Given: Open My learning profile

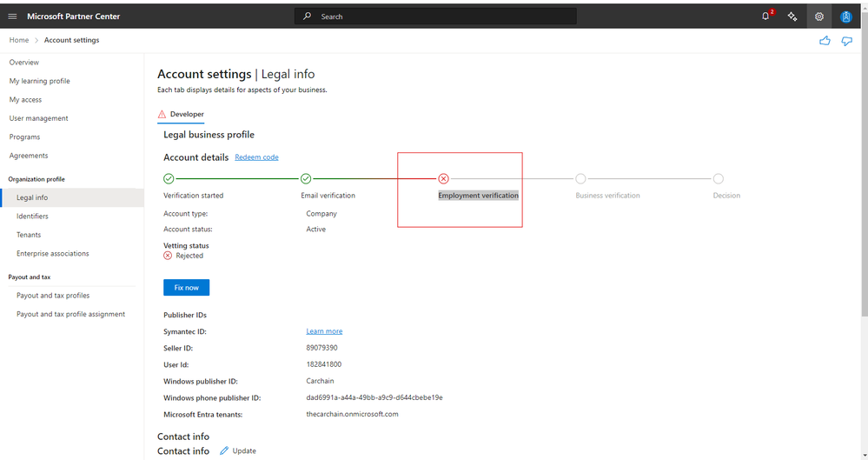Looking at the screenshot, I should 39,81.
